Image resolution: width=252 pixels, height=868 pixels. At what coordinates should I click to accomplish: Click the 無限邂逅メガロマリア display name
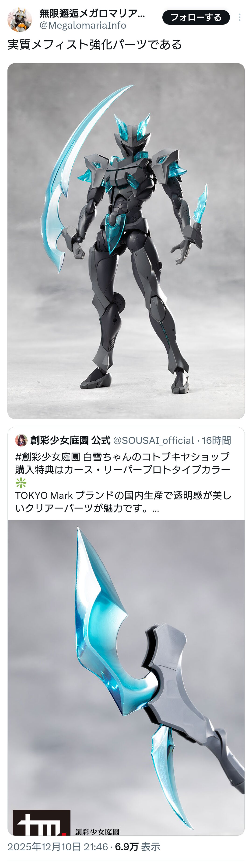(92, 13)
